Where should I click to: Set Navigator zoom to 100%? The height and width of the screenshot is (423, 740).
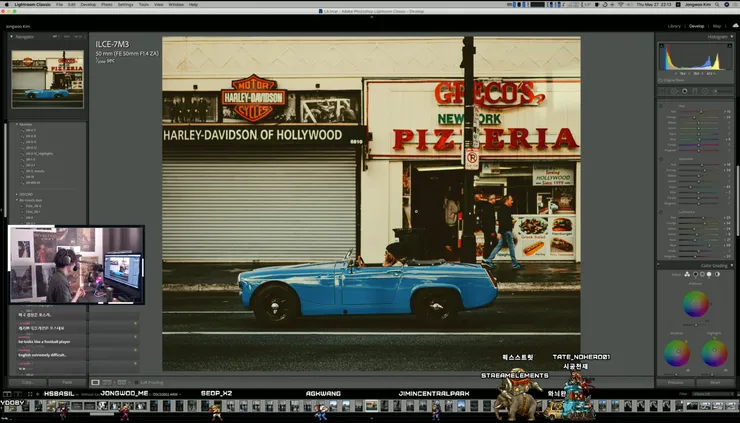pyautogui.click(x=67, y=36)
